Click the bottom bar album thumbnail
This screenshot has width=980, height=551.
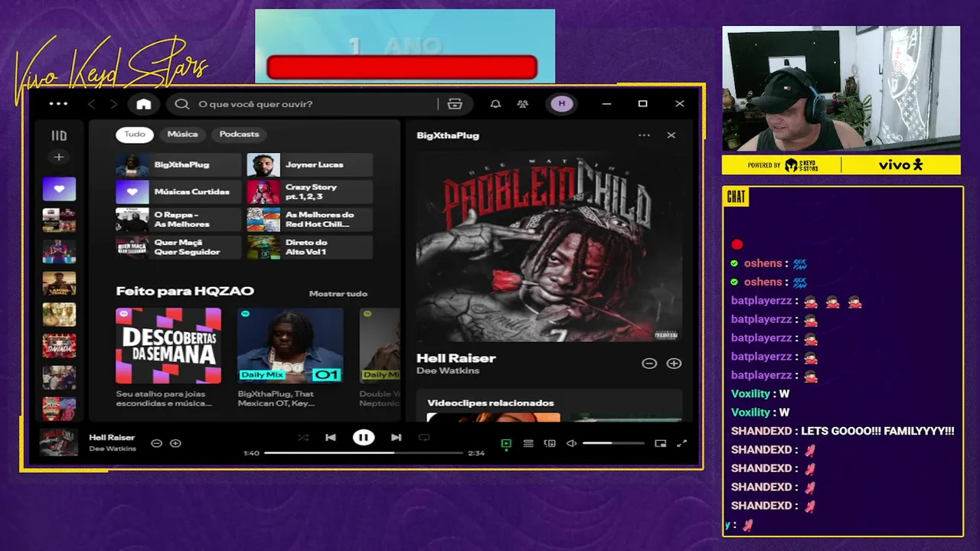(x=59, y=443)
